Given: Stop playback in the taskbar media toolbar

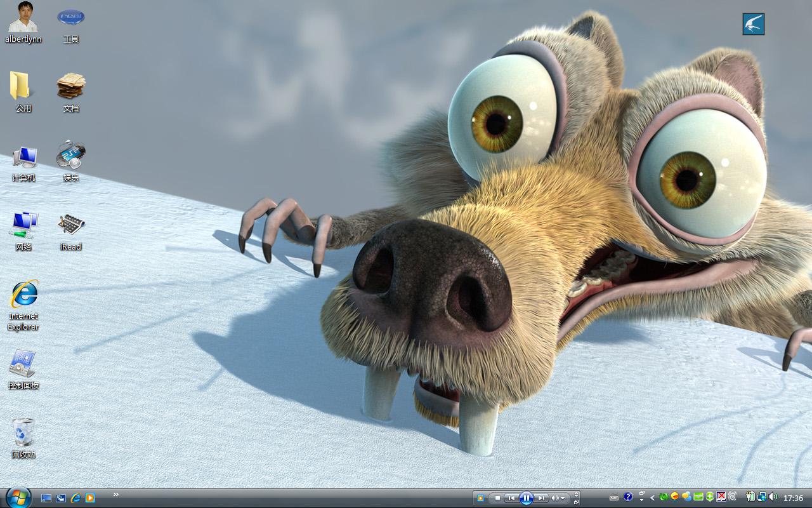Looking at the screenshot, I should (x=497, y=498).
